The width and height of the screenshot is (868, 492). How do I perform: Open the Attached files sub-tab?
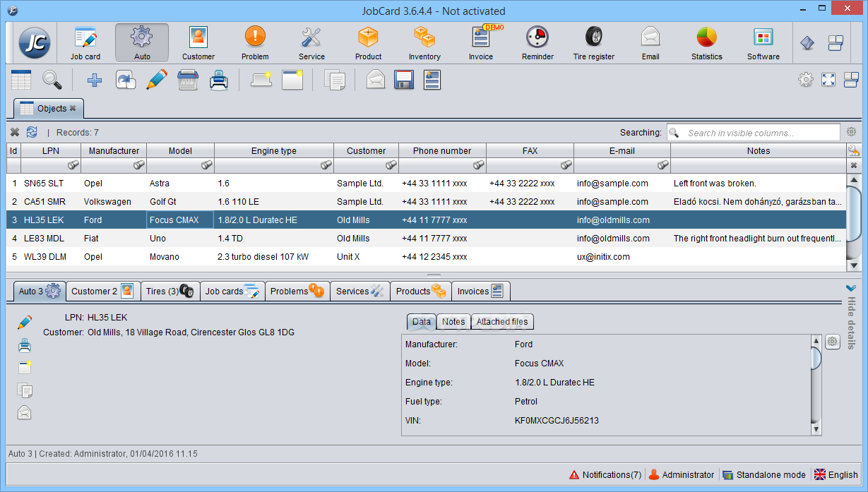pyautogui.click(x=502, y=322)
